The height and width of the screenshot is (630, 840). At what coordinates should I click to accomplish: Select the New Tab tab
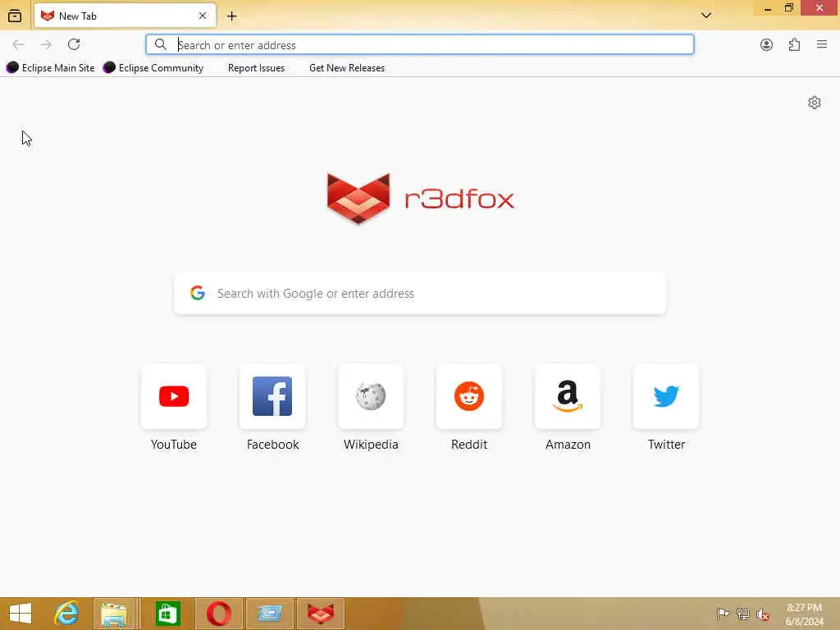click(x=125, y=16)
